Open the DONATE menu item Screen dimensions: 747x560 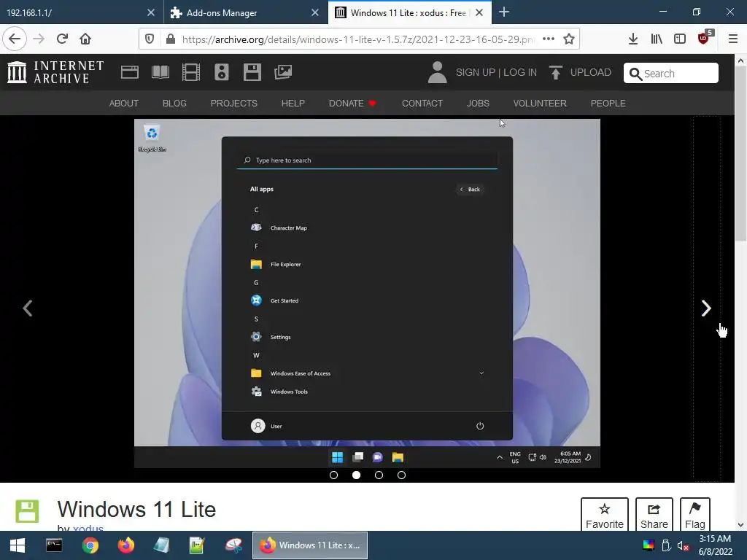352,104
